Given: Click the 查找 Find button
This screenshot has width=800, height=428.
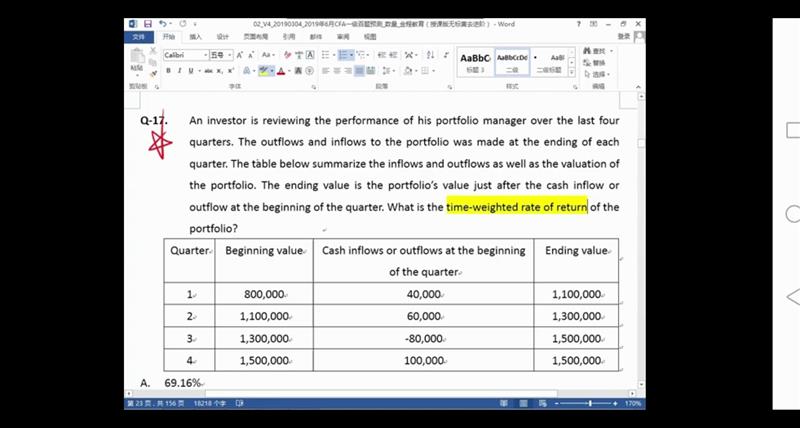Looking at the screenshot, I should tap(597, 51).
